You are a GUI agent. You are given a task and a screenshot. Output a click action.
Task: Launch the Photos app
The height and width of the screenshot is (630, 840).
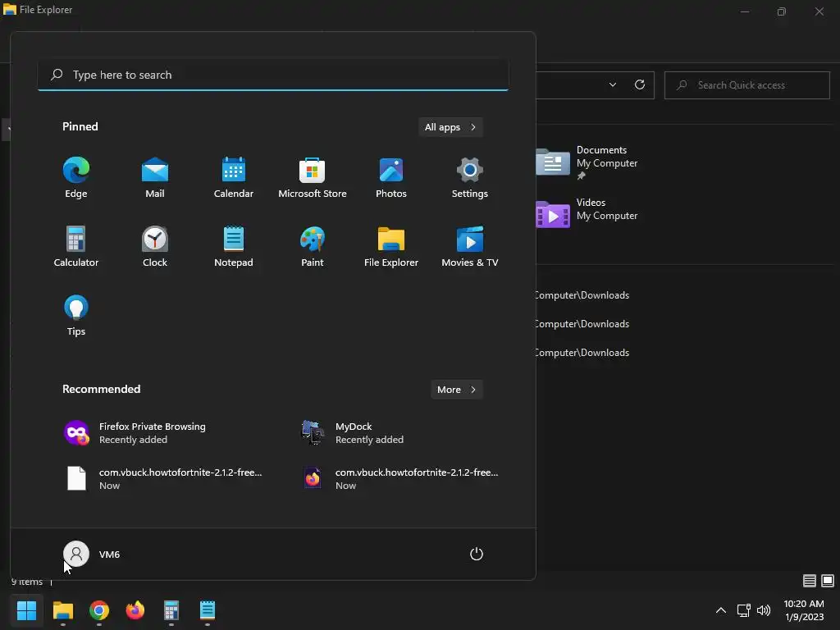pyautogui.click(x=391, y=178)
